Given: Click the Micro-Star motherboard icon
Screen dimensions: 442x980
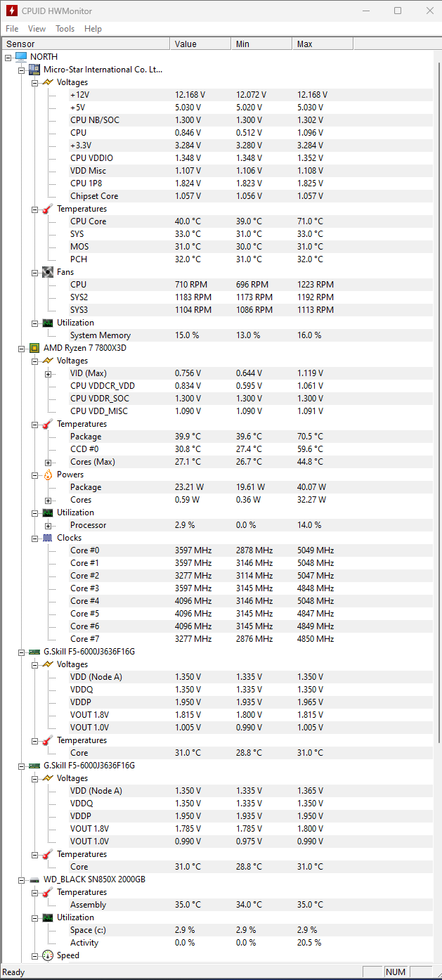Looking at the screenshot, I should pos(34,70).
